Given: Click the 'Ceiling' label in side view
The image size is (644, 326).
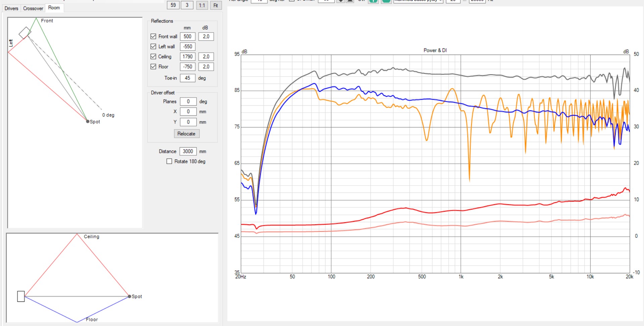Looking at the screenshot, I should tap(92, 236).
